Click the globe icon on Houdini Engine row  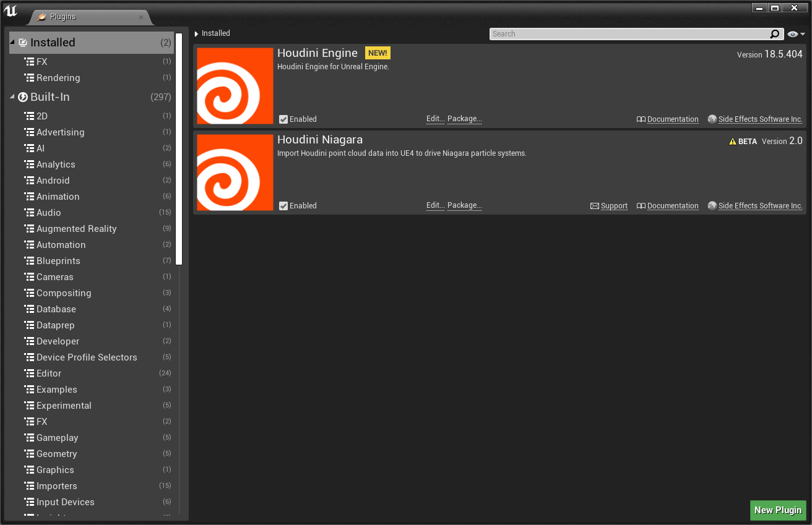(712, 119)
